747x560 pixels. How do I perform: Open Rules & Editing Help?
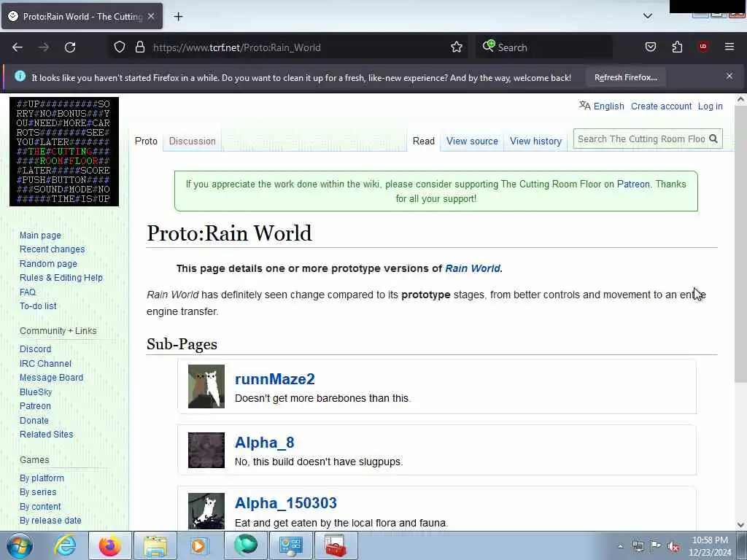(x=61, y=278)
